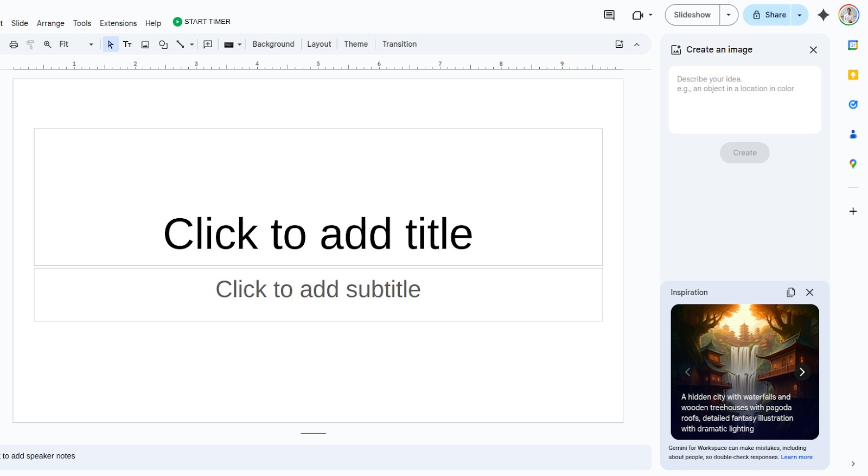The height and width of the screenshot is (476, 868).
Task: Open the Gemini sparkle icon
Action: coord(824,15)
